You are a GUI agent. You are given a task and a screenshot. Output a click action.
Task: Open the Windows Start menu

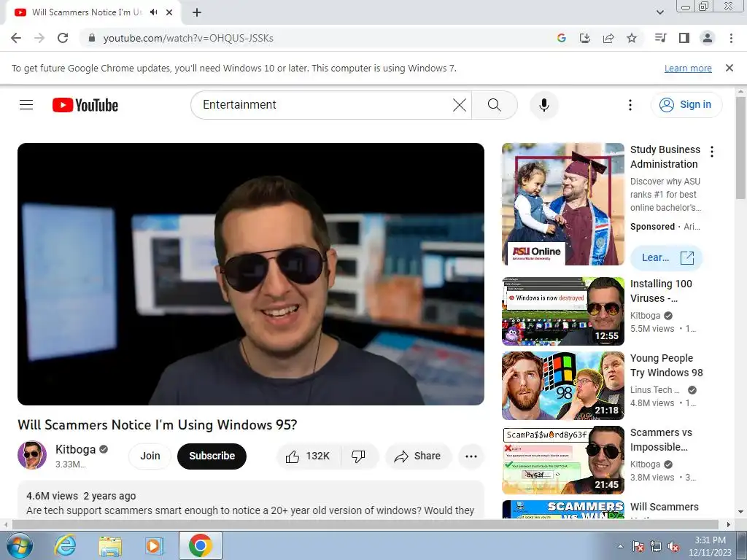tap(19, 545)
